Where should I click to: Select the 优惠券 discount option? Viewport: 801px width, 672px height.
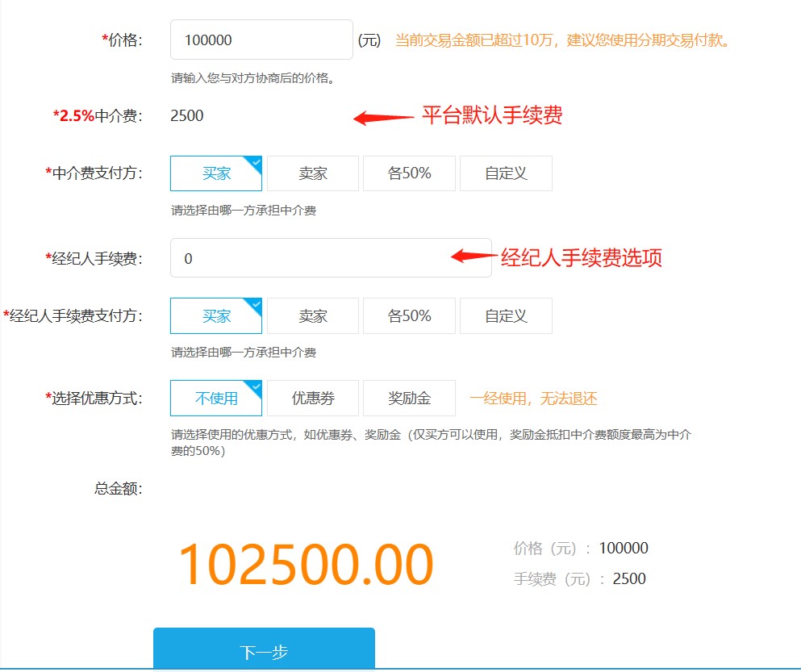tap(312, 399)
